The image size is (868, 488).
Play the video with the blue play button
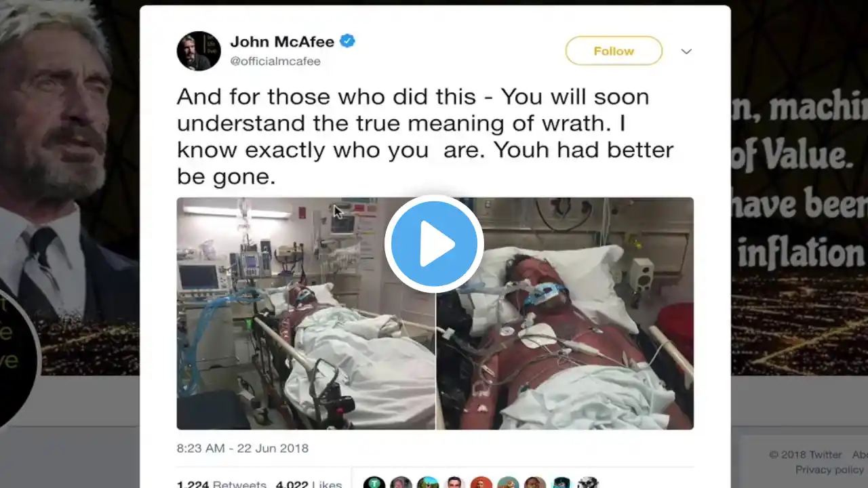434,243
